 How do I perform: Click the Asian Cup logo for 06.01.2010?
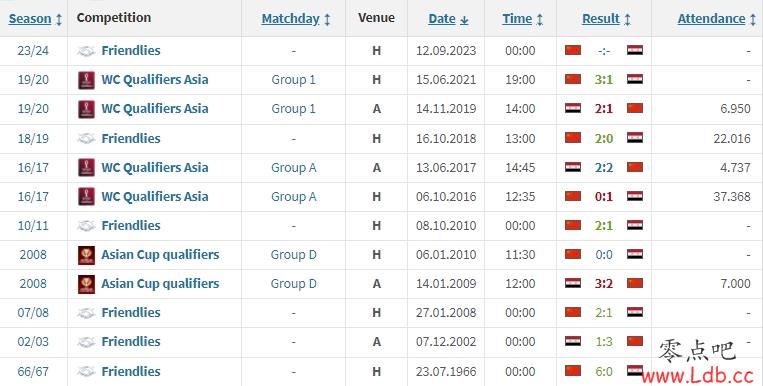click(86, 255)
